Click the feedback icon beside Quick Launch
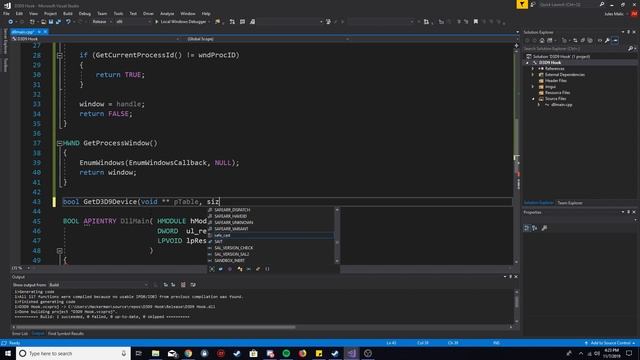The width and height of the screenshot is (640, 360). point(533,4)
